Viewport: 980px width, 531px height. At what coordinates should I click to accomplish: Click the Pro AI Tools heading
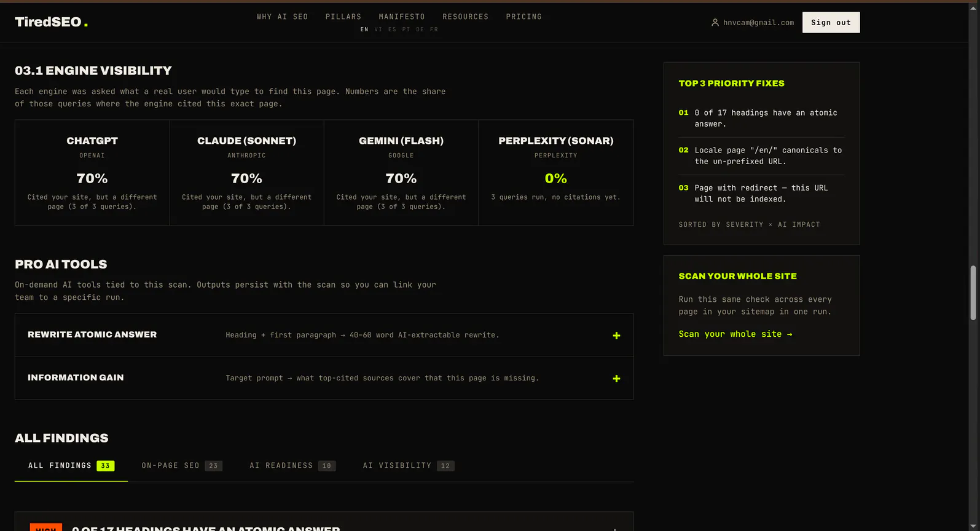[61, 264]
